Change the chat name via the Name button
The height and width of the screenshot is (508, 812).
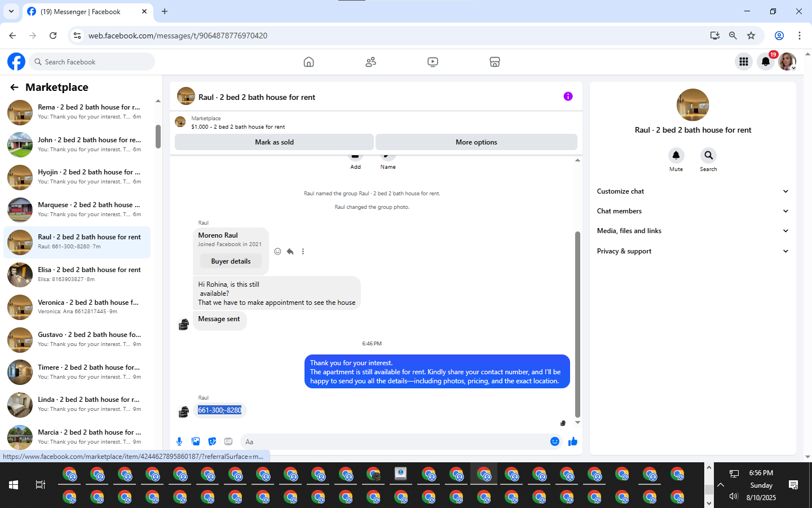click(388, 161)
